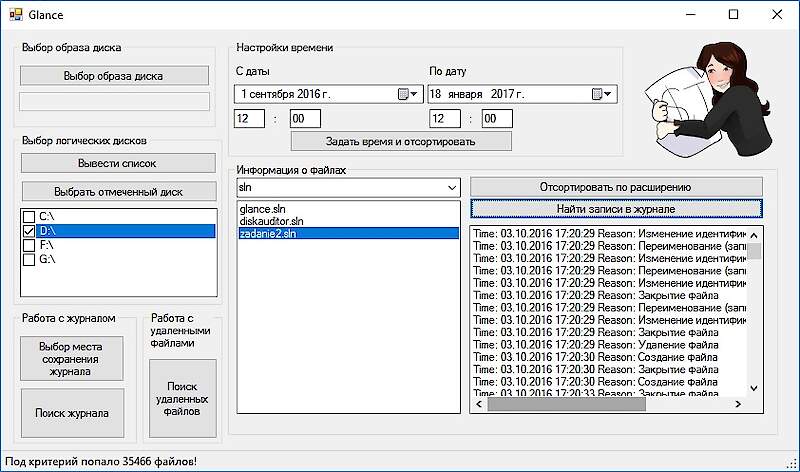Close the Glance window
800x472 pixels.
point(777,14)
